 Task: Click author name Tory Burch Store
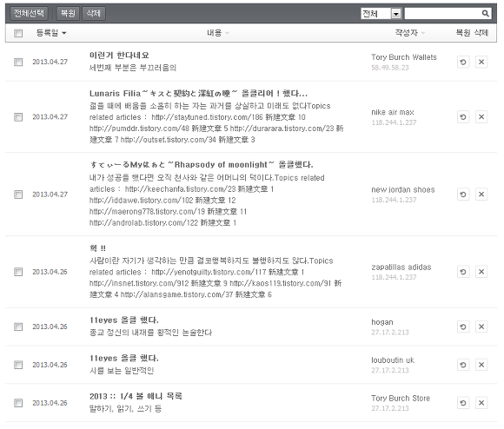401,399
